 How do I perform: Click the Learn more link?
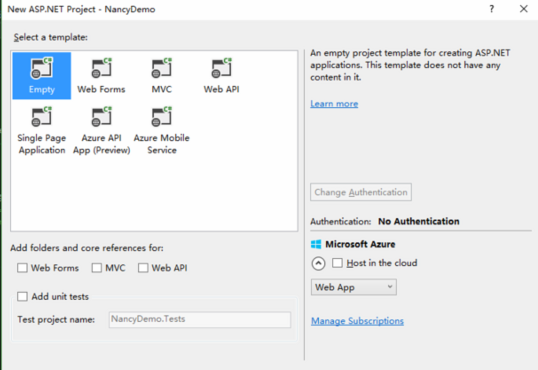tap(334, 104)
